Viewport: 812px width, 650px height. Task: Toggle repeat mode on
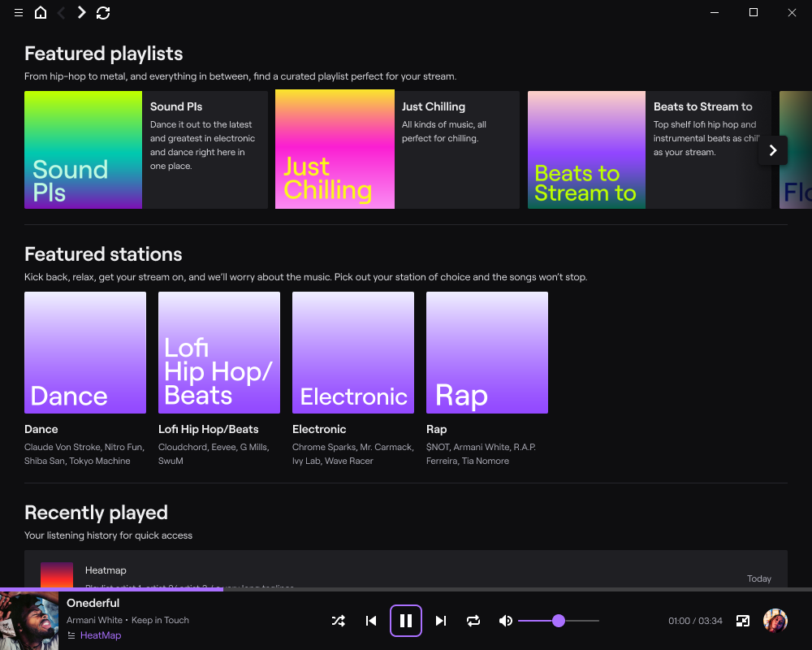pos(473,620)
